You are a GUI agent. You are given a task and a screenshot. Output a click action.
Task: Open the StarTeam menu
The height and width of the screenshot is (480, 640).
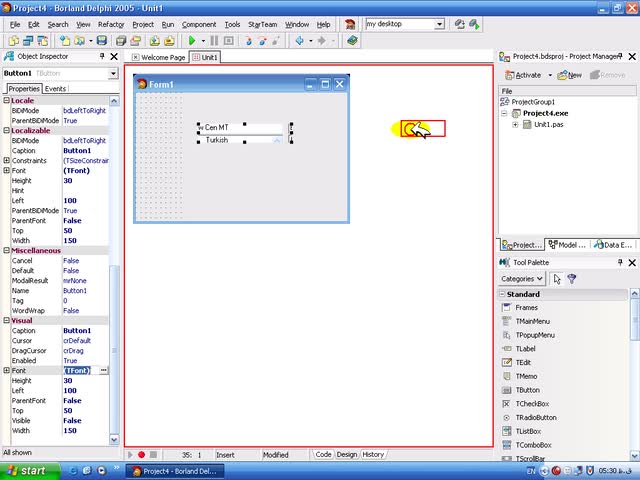[x=262, y=24]
